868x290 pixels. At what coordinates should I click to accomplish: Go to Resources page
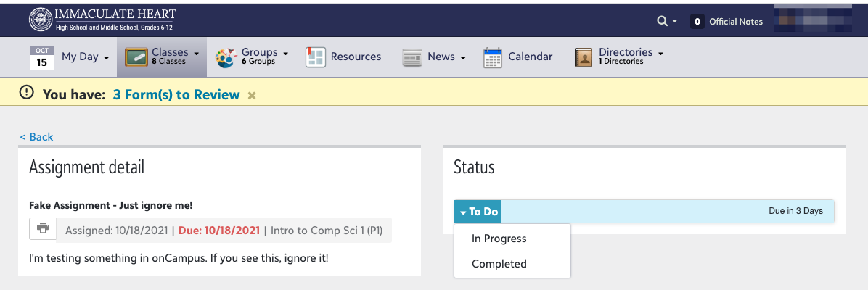click(x=356, y=57)
